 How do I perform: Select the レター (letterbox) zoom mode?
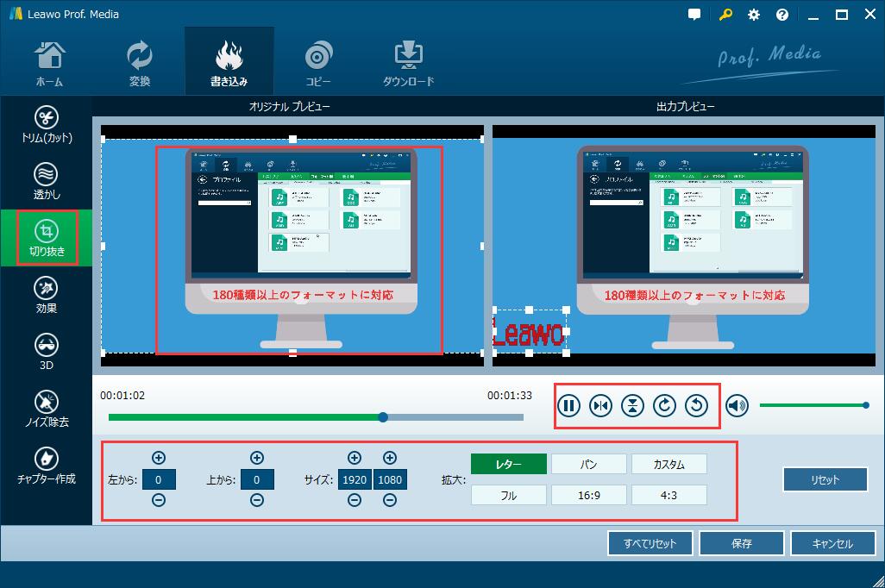pyautogui.click(x=509, y=465)
